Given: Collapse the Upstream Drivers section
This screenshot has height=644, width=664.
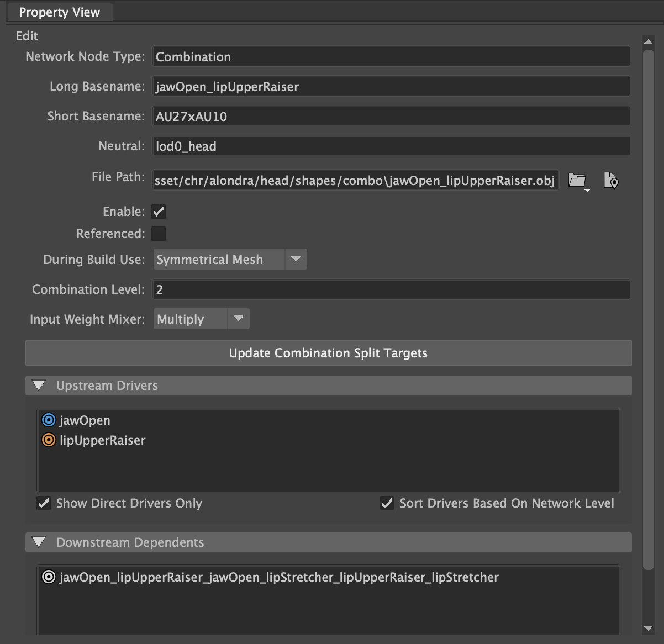Looking at the screenshot, I should 39,386.
